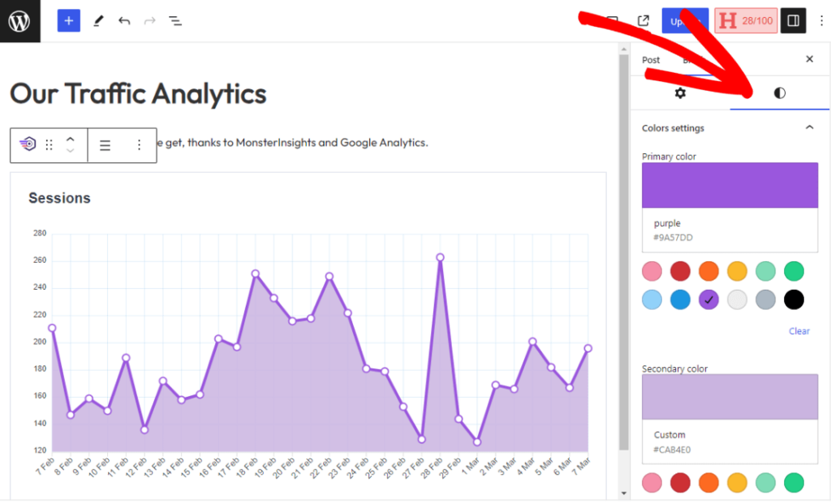
Task: Click the Settings gear icon under Block tab
Action: (680, 93)
